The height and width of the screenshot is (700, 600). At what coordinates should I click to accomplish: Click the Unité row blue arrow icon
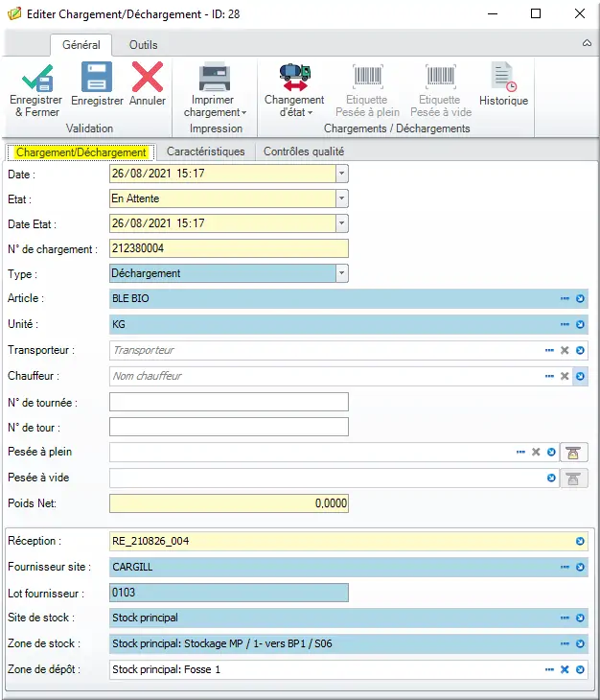click(x=580, y=324)
